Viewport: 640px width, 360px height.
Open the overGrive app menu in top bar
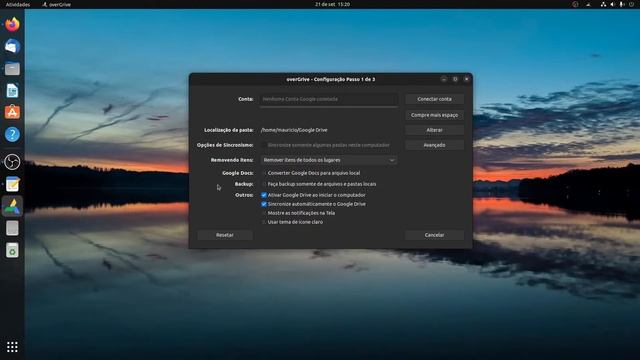56,4
